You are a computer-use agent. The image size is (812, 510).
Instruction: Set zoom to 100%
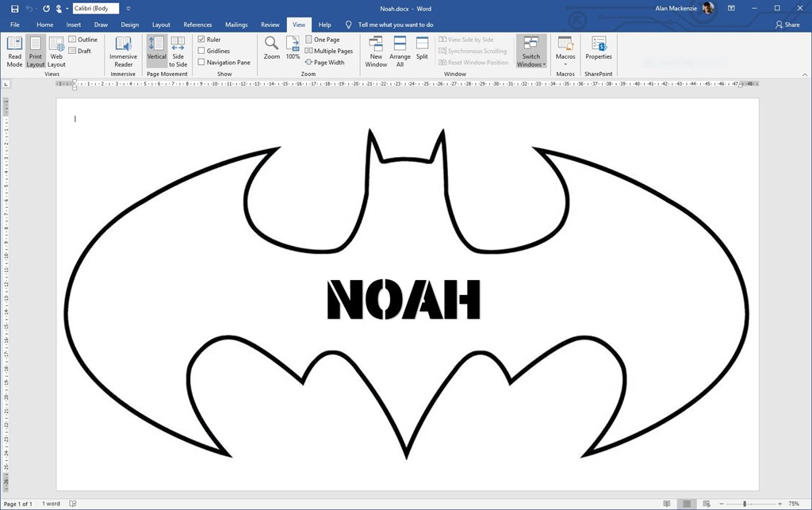point(293,48)
